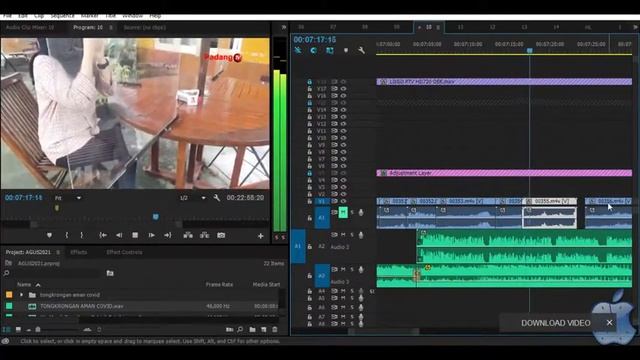Open timeline display settings wrench
This screenshot has height=360, width=640.
(361, 50)
